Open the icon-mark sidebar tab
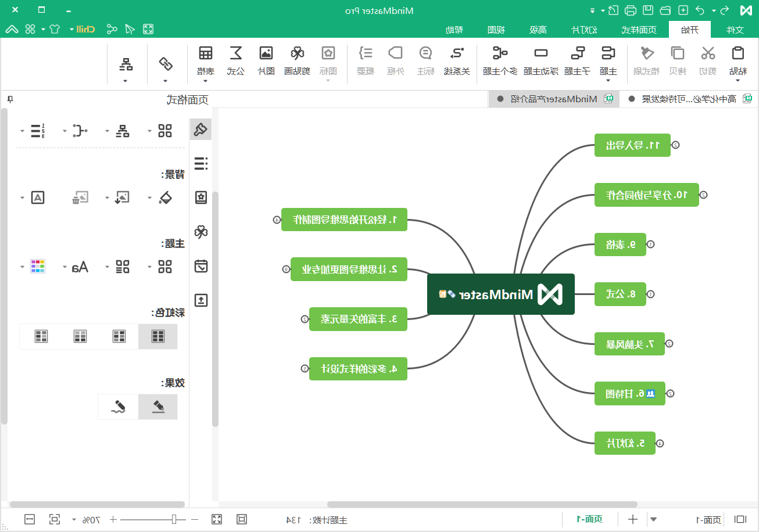The width and height of the screenshot is (759, 532). pyautogui.click(x=201, y=198)
